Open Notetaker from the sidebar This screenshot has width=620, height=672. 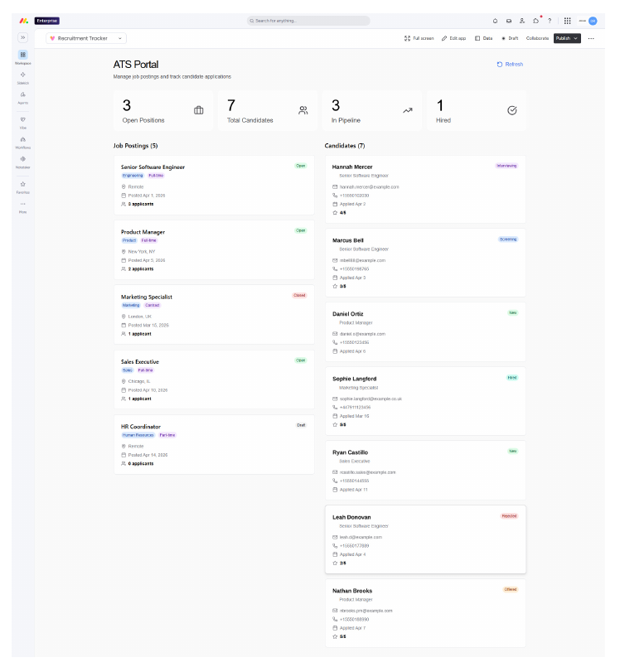pyautogui.click(x=22, y=159)
